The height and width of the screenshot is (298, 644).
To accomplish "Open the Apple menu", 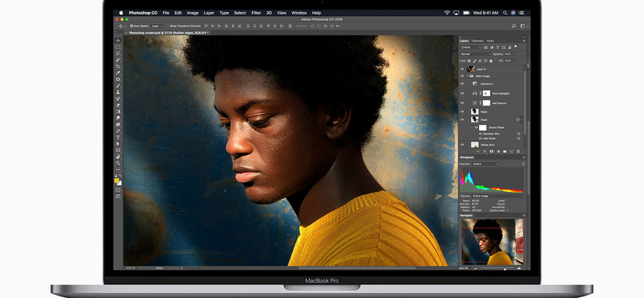I will 121,13.
